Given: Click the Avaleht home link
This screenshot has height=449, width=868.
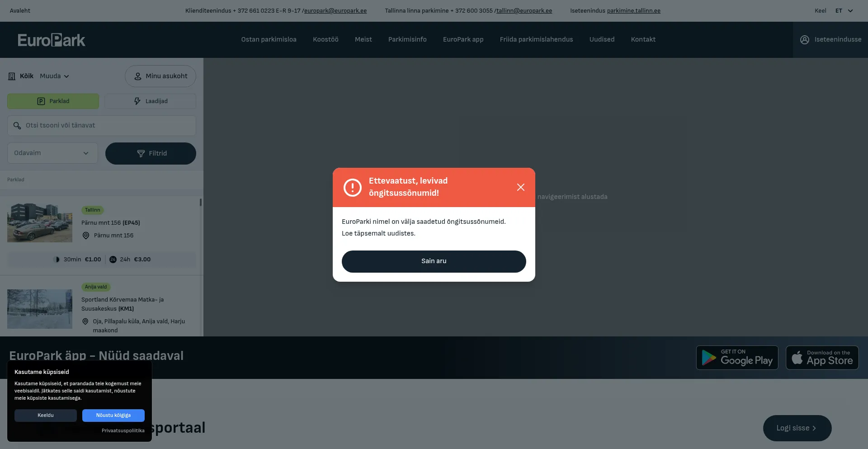Looking at the screenshot, I should click(x=20, y=11).
